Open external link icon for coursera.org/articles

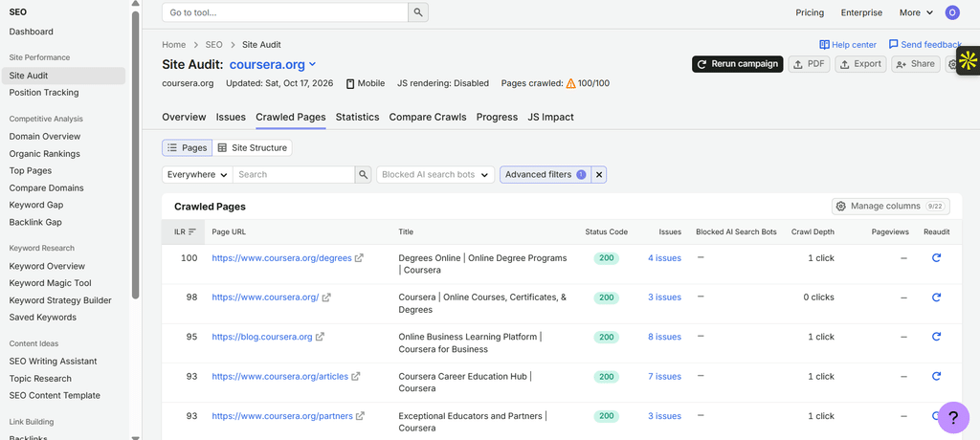pos(355,376)
